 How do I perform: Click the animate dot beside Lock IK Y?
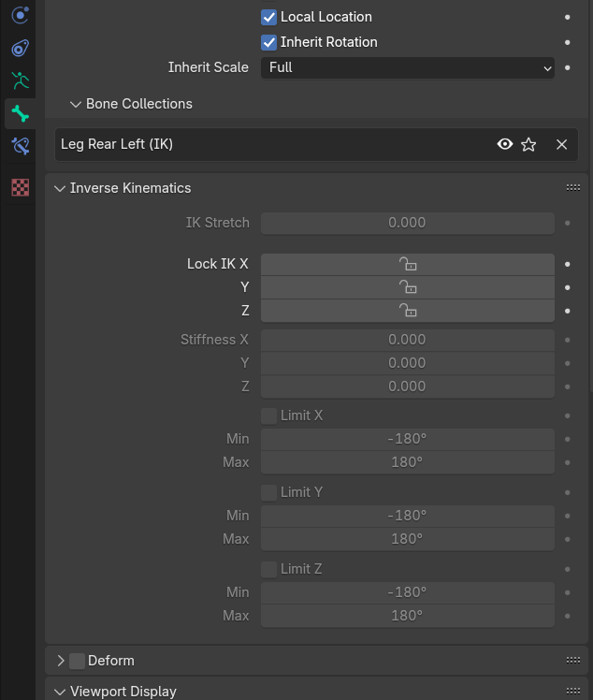(x=567, y=287)
